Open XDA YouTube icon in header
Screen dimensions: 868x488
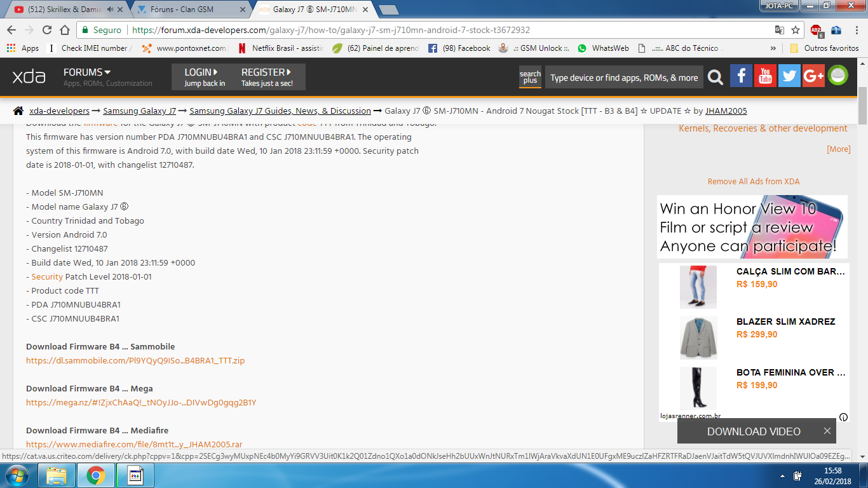pos(765,76)
